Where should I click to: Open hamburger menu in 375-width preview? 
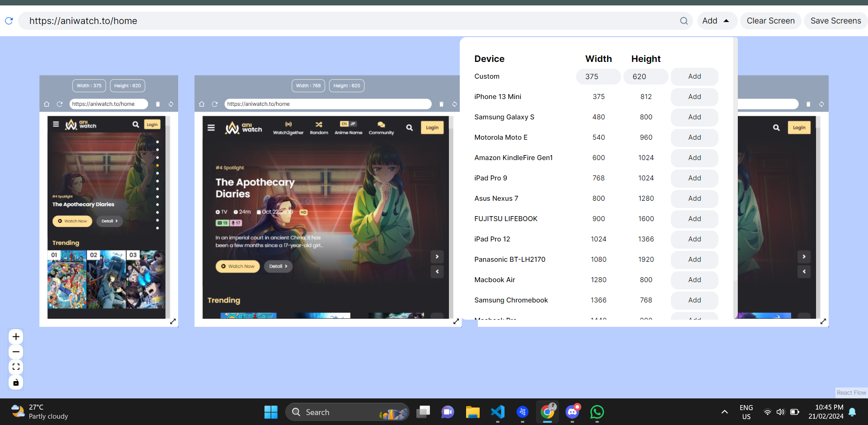click(x=56, y=124)
